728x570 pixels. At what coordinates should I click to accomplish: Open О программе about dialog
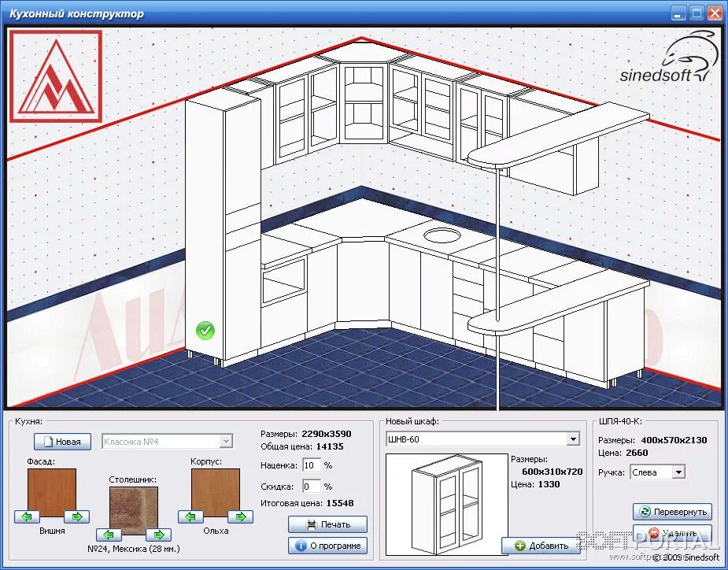pos(327,546)
